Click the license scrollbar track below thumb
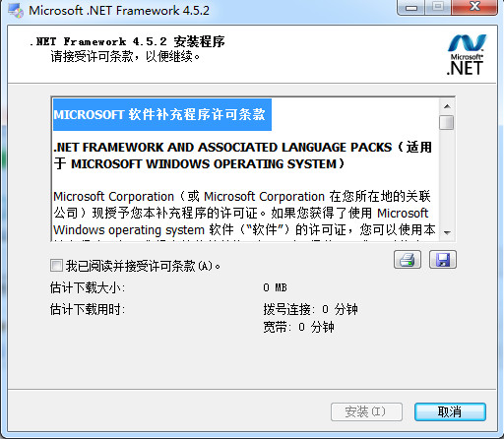 (x=447, y=178)
